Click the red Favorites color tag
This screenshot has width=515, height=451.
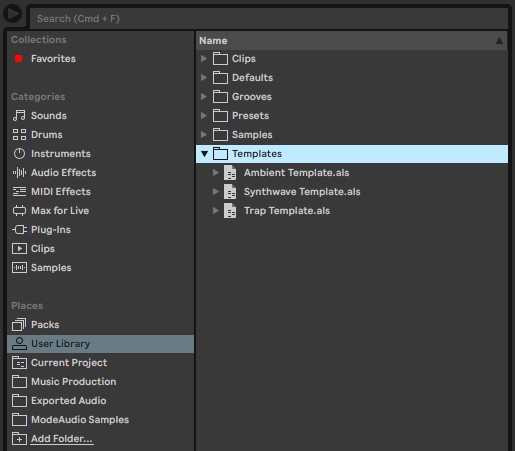coord(18,59)
